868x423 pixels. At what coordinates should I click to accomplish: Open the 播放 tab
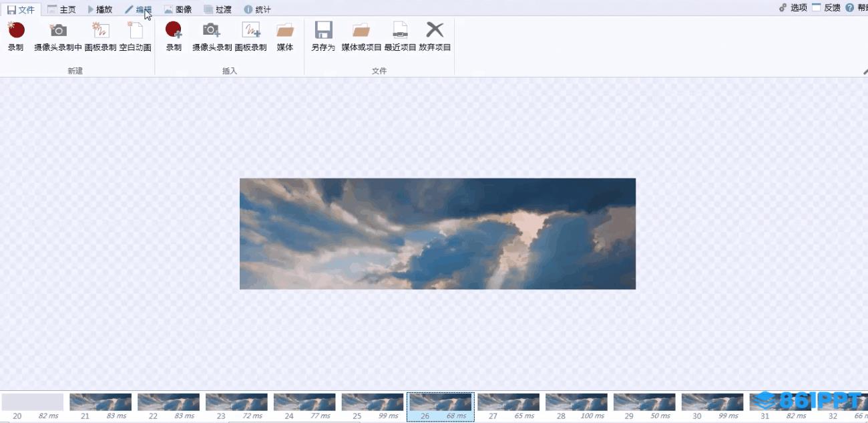[x=100, y=9]
